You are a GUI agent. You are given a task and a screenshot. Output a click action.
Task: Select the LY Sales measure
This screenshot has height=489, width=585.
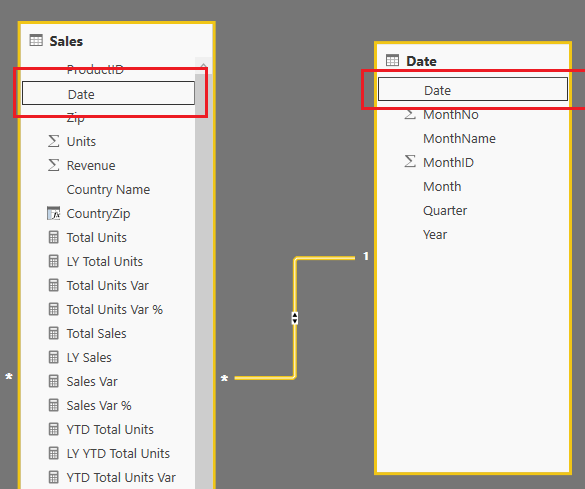89,358
